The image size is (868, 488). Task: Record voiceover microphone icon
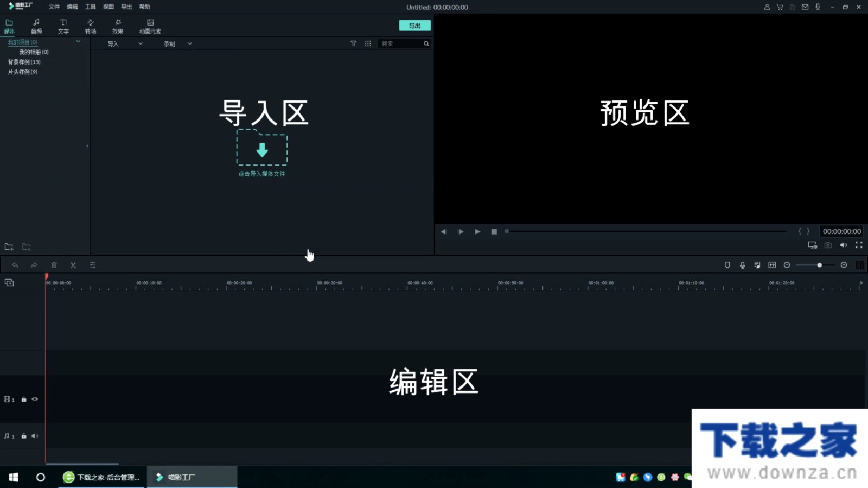[x=743, y=265]
